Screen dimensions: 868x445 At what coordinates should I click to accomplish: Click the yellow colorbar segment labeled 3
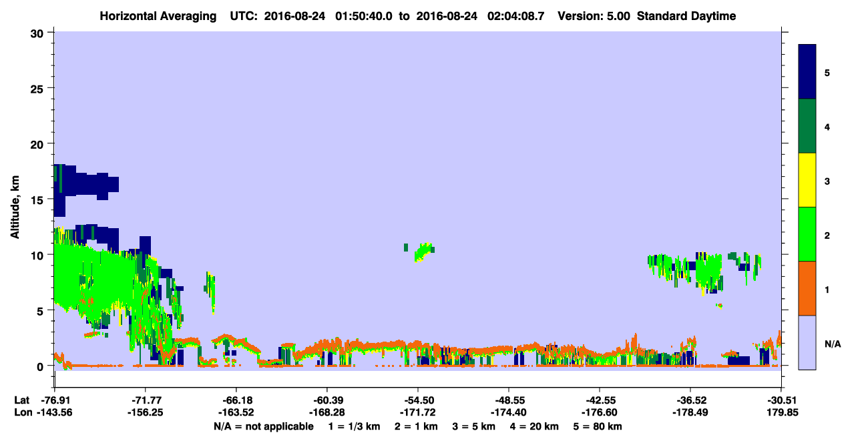(x=807, y=180)
